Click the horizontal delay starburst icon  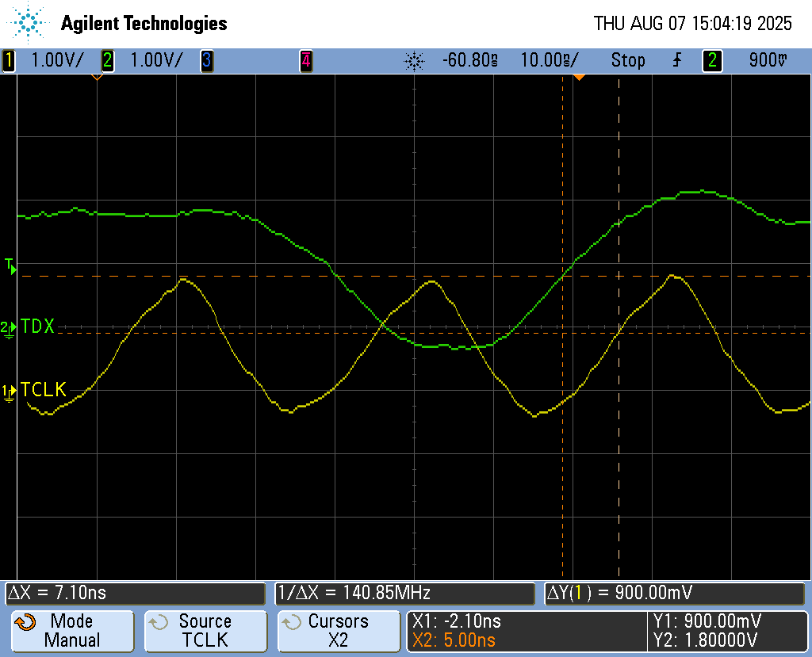[x=413, y=60]
